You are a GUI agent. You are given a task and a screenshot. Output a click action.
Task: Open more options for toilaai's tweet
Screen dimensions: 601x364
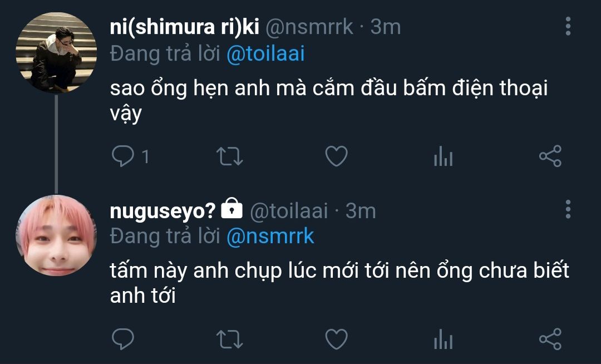(x=568, y=209)
